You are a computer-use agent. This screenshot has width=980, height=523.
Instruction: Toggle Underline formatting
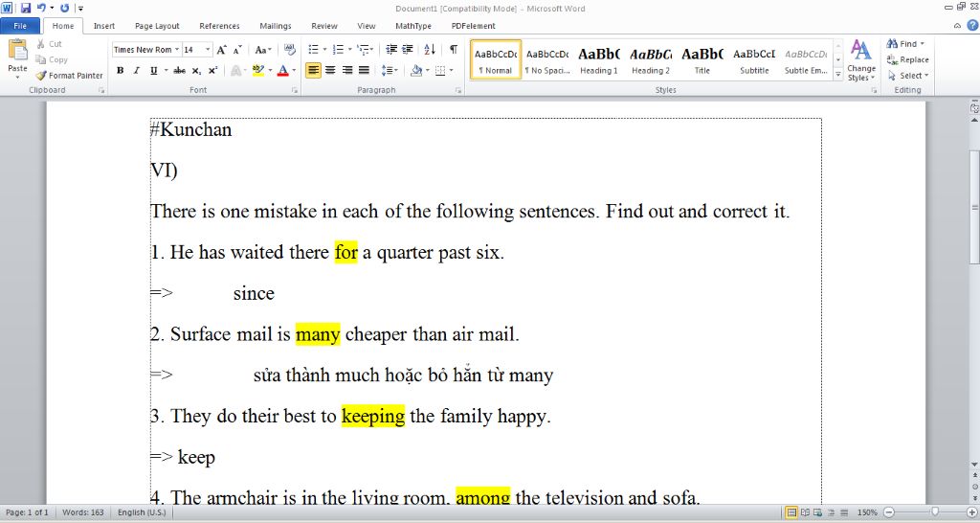pyautogui.click(x=153, y=71)
